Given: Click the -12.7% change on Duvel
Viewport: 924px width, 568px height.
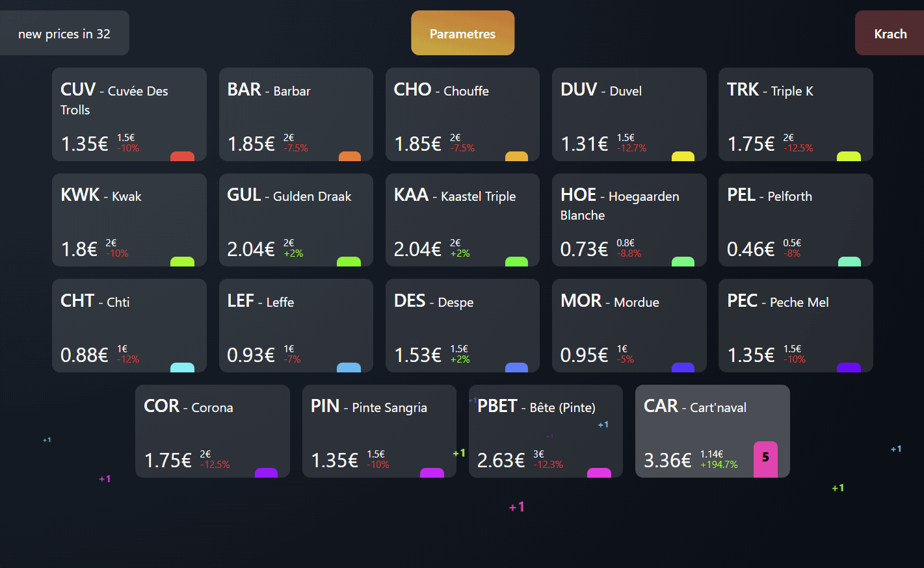Looking at the screenshot, I should coord(631,148).
